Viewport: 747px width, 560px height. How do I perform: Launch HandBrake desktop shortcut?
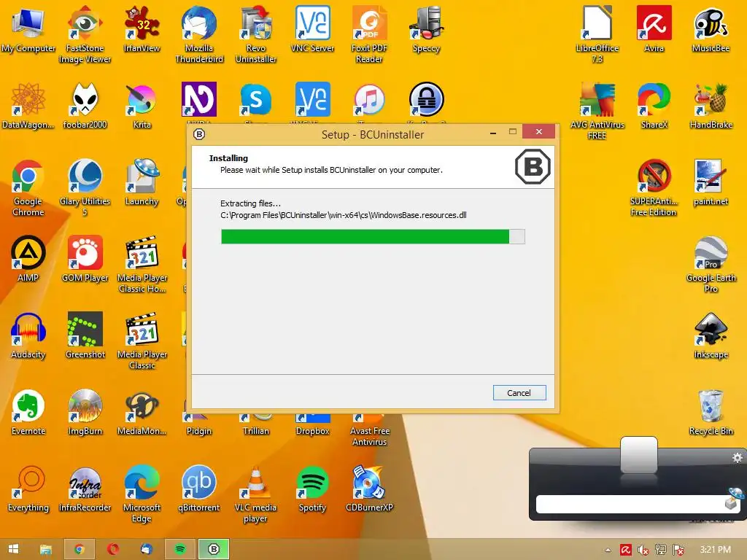coord(711,106)
